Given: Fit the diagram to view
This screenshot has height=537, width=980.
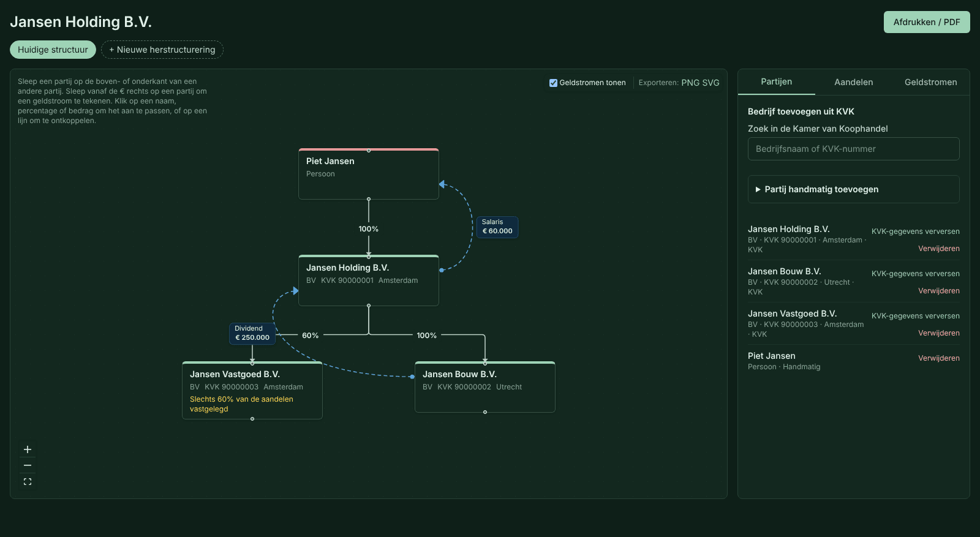Looking at the screenshot, I should (x=28, y=482).
